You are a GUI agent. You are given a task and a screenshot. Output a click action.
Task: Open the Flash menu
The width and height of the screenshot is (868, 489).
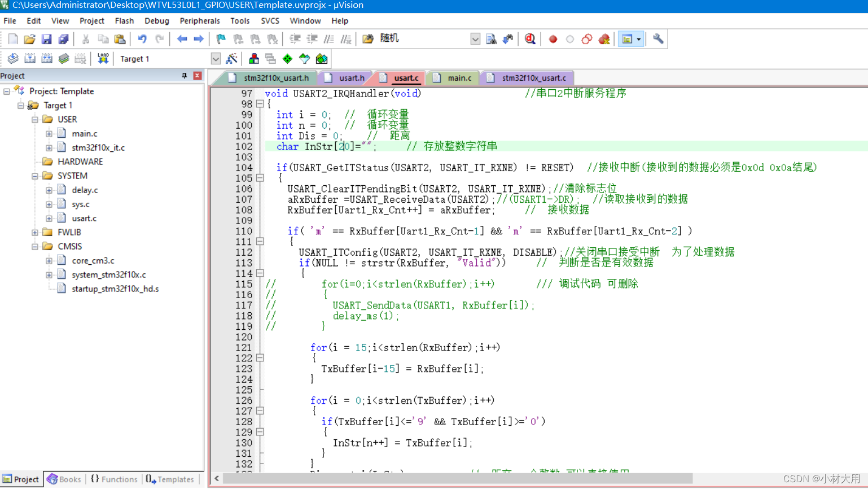(x=124, y=21)
